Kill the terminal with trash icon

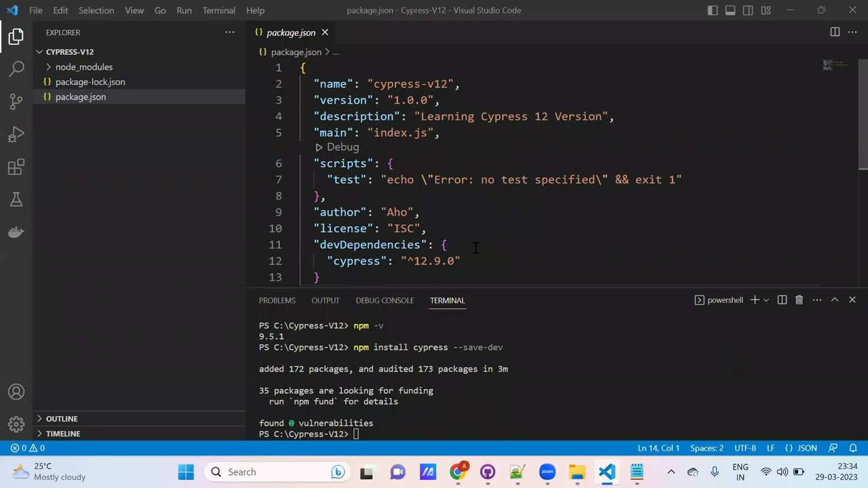pos(799,300)
